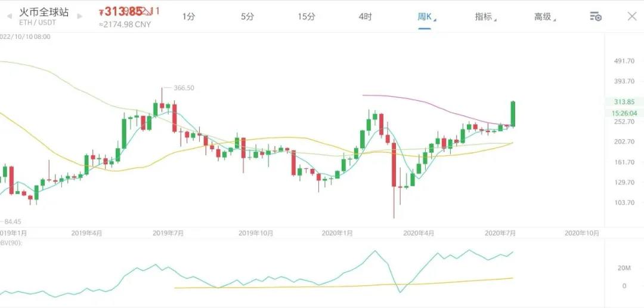Close the chart view
This screenshot has height=308, width=644.
coord(632,17)
